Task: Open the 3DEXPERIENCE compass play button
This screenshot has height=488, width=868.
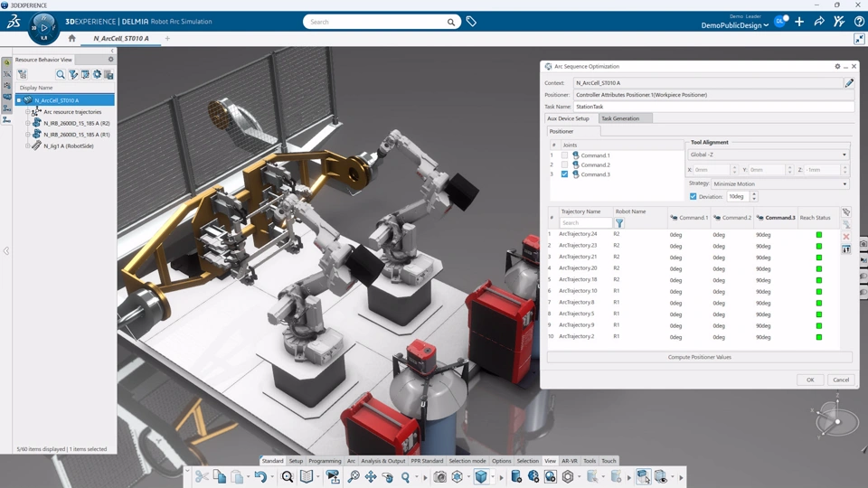Action: [43, 27]
